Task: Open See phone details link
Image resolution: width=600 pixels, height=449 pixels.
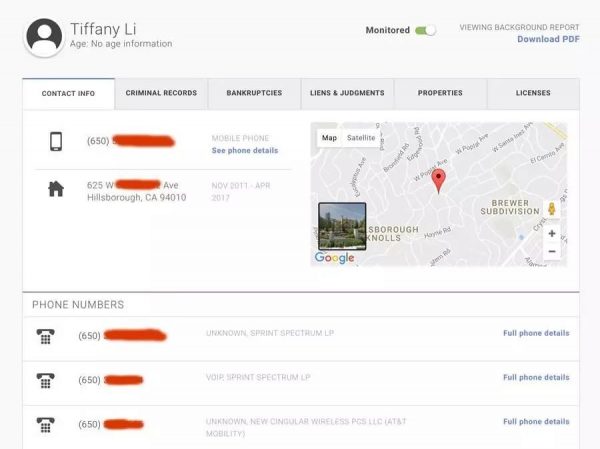Action: (x=245, y=150)
